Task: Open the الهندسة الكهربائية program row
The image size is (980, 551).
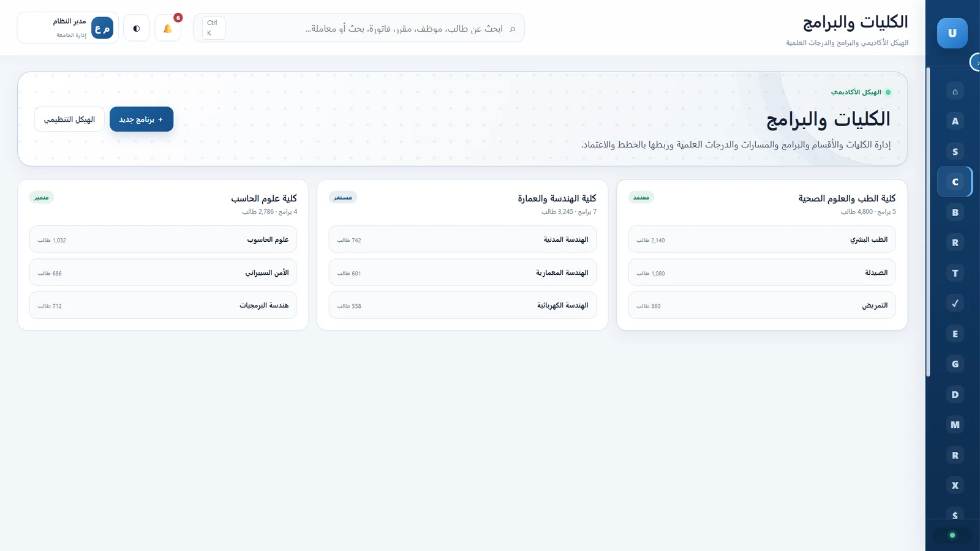Action: [462, 305]
